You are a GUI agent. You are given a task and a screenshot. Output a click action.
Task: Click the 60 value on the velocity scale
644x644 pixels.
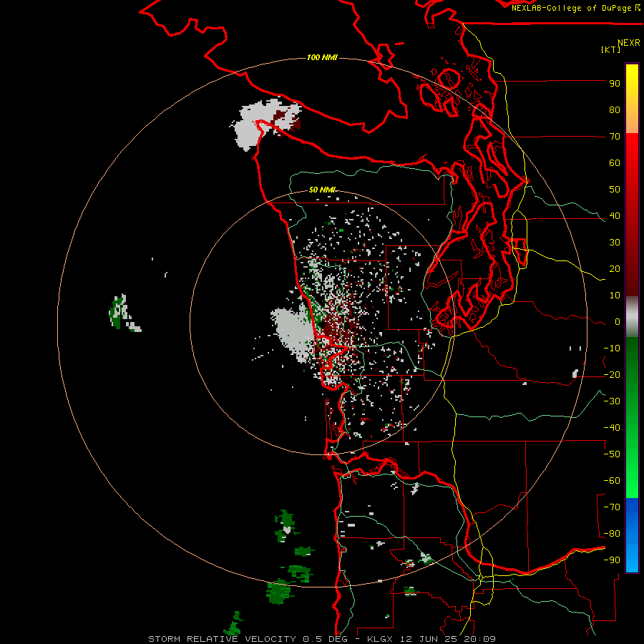(615, 163)
